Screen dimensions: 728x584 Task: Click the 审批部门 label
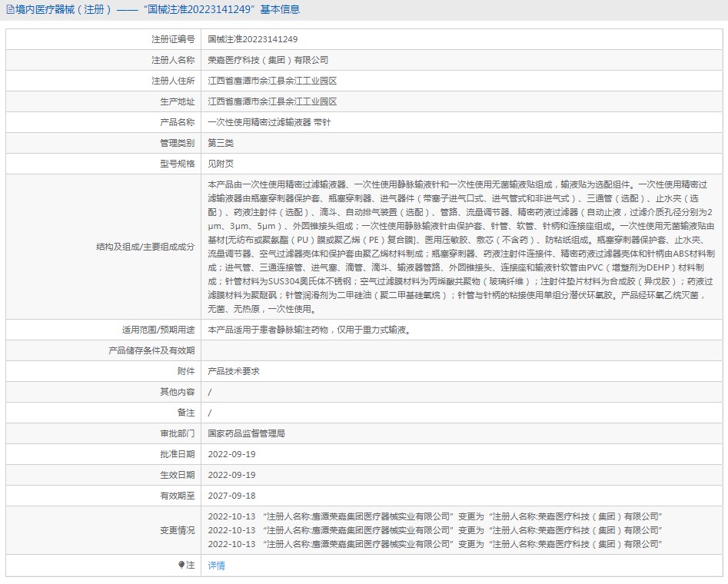[x=178, y=433]
